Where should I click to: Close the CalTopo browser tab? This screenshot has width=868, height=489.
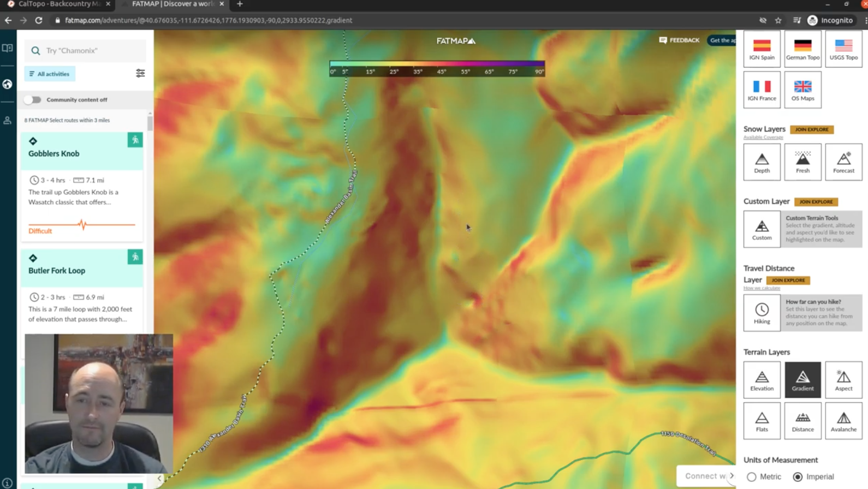108,4
